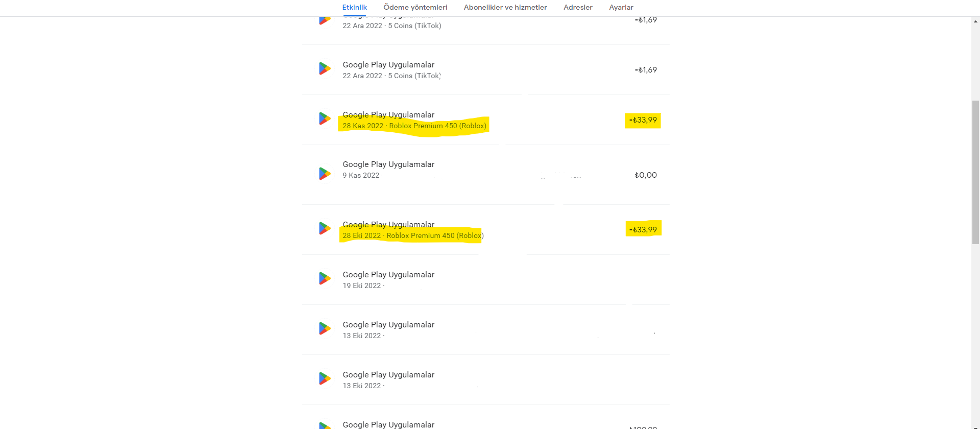
Task: Click scrollbar up arrow button
Action: 975,21
